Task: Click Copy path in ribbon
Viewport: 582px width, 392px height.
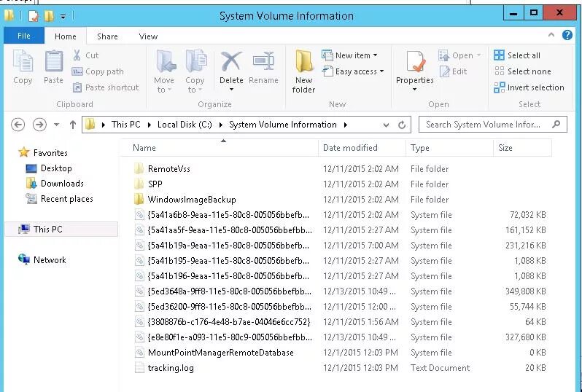Action: pos(97,71)
